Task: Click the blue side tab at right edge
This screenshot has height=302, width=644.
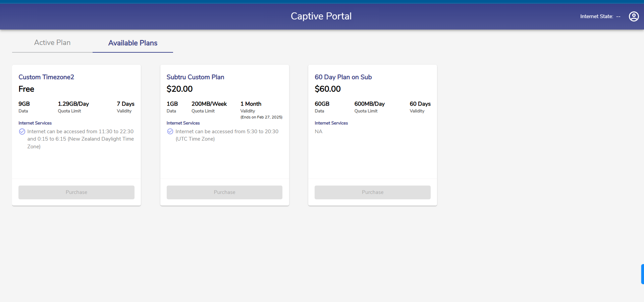Action: click(x=642, y=274)
